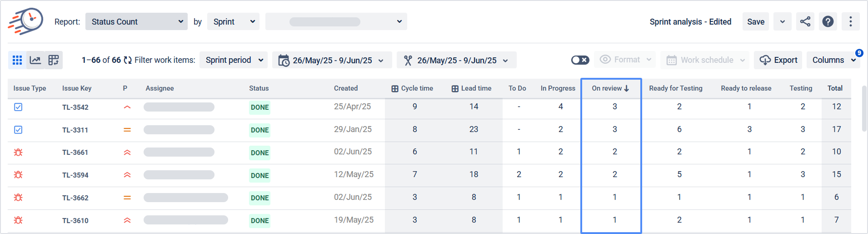
Task: Click the task type icon for TL-3542
Action: 18,107
